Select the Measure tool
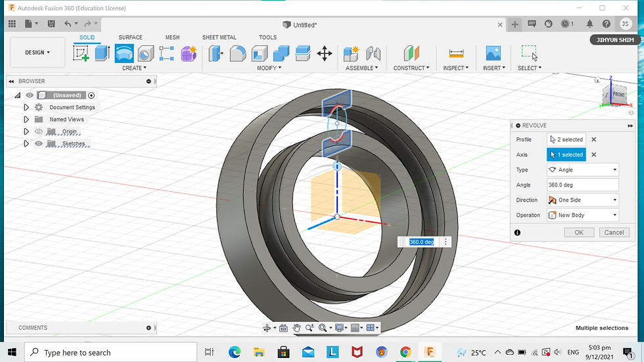644x362 pixels. (456, 53)
